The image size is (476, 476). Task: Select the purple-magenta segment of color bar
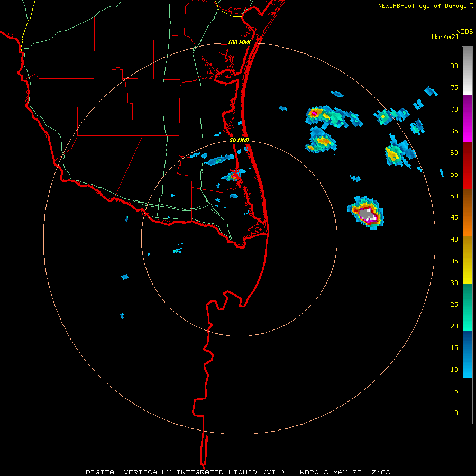[x=467, y=118]
